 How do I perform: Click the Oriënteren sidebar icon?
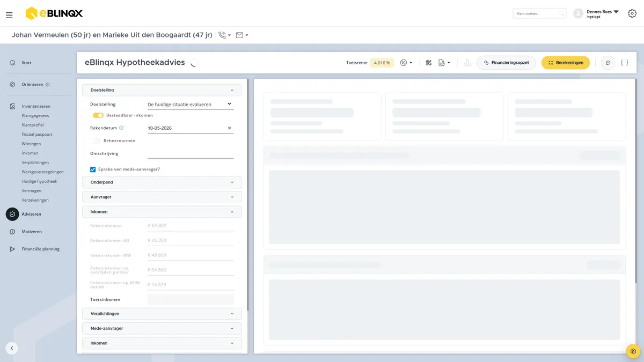(x=12, y=84)
